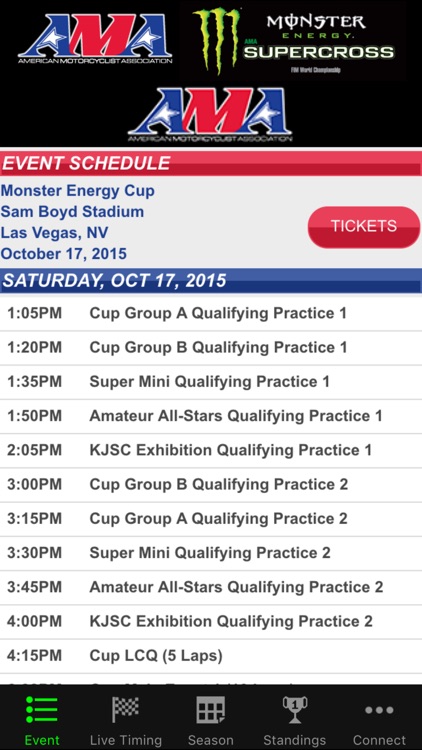Tap the Monster Energy Cup event title
The image size is (422, 750).
[78, 191]
